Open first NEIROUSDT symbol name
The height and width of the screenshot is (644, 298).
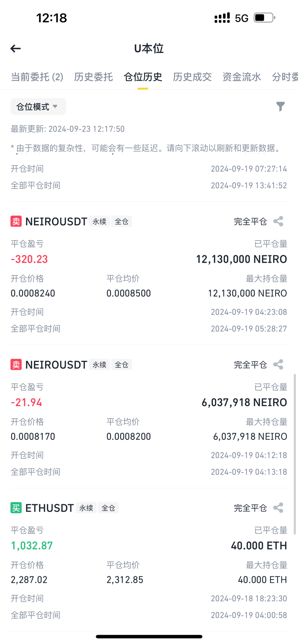(56, 221)
